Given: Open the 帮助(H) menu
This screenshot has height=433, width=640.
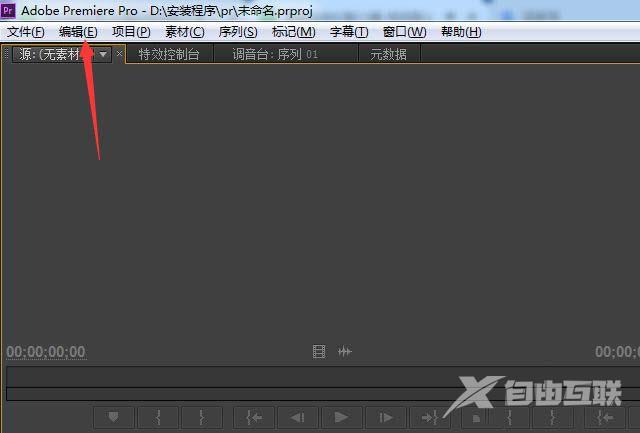Looking at the screenshot, I should pyautogui.click(x=461, y=32).
